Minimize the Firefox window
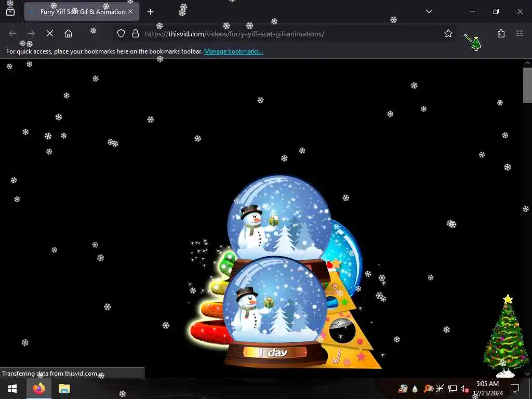 (472, 11)
